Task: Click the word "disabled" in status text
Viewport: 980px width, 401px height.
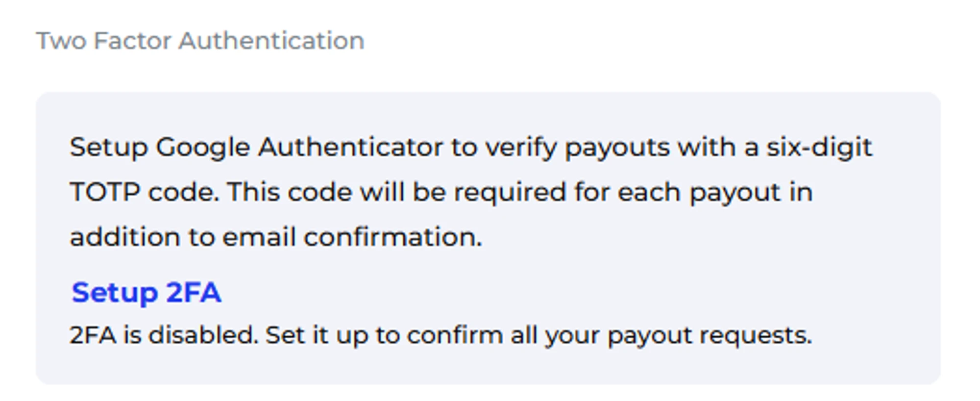Action: [203, 336]
